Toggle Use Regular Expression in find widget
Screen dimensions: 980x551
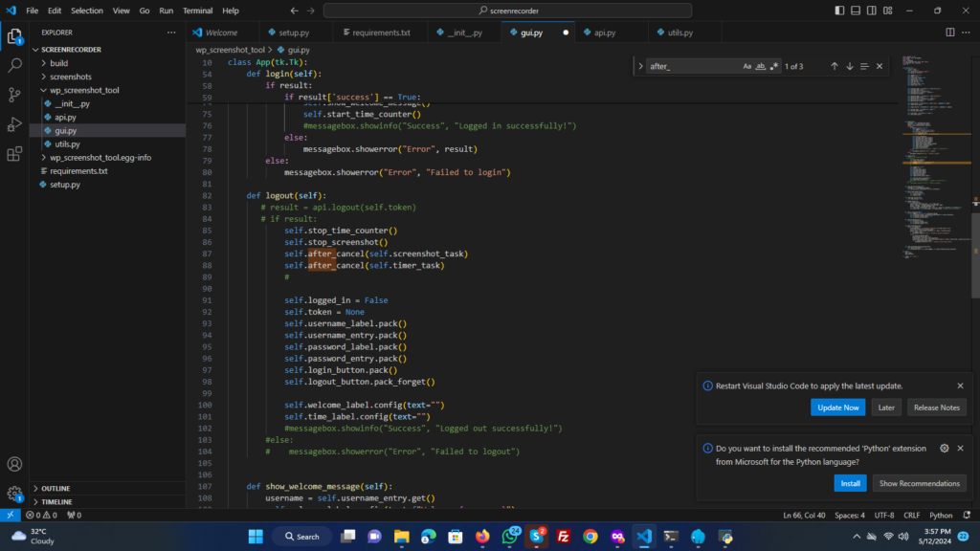(x=774, y=66)
